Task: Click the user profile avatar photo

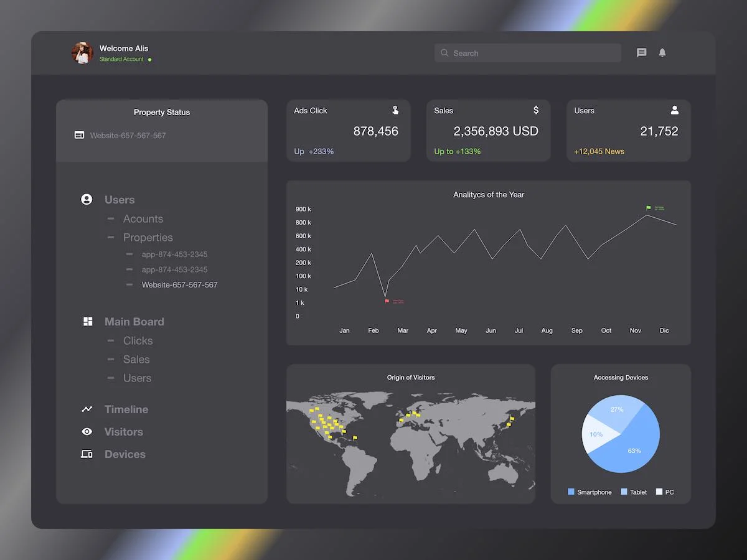Action: point(82,53)
